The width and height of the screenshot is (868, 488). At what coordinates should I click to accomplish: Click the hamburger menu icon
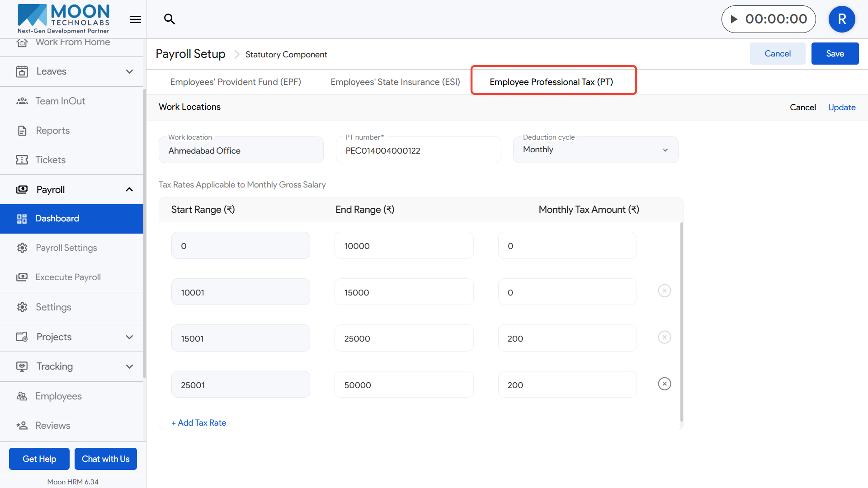coord(135,19)
